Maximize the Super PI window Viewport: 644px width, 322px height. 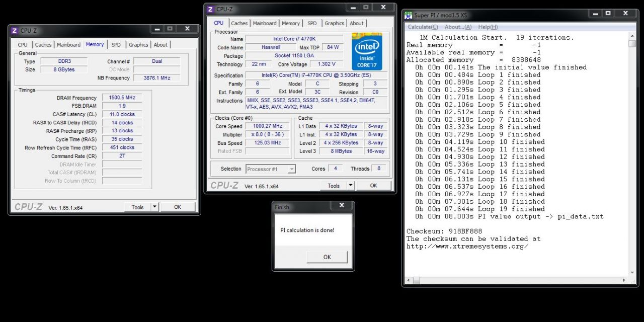(608, 14)
